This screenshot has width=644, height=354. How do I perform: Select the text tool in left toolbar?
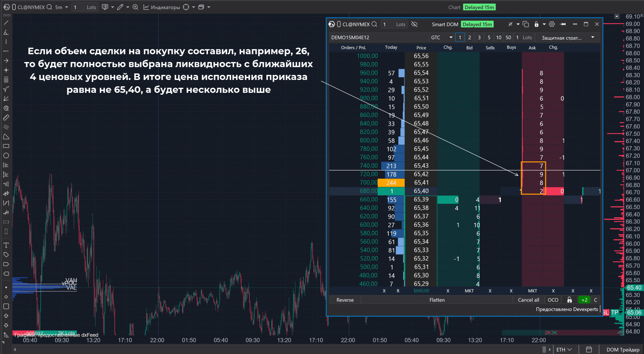[6, 245]
